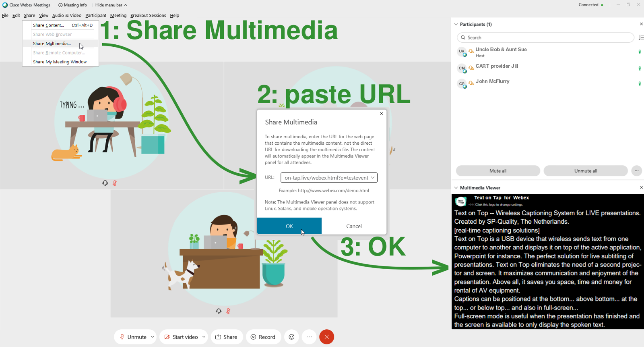Image resolution: width=644 pixels, height=347 pixels.
Task: Choose Share Content from Share menu
Action: [x=60, y=25]
